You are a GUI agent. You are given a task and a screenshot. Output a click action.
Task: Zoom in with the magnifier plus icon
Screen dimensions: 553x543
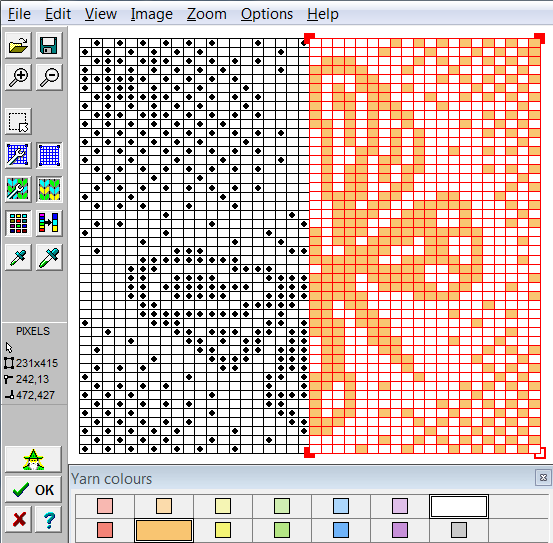click(x=18, y=77)
